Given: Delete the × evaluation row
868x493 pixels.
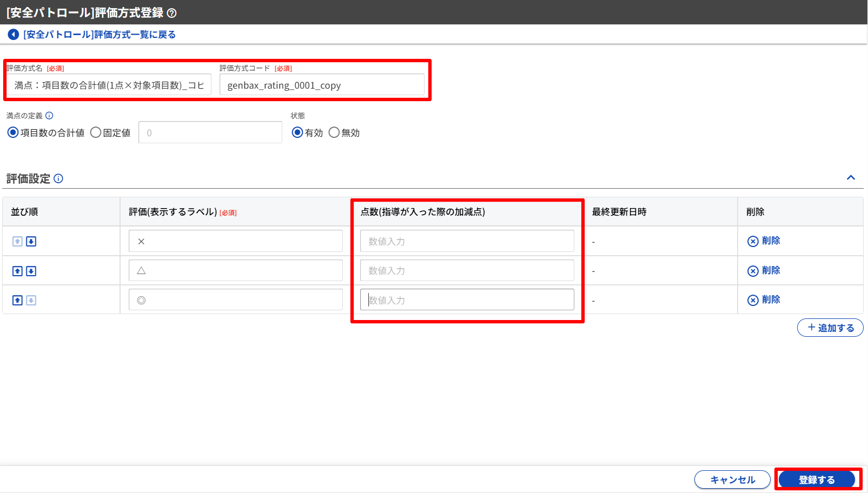Looking at the screenshot, I should [x=764, y=241].
